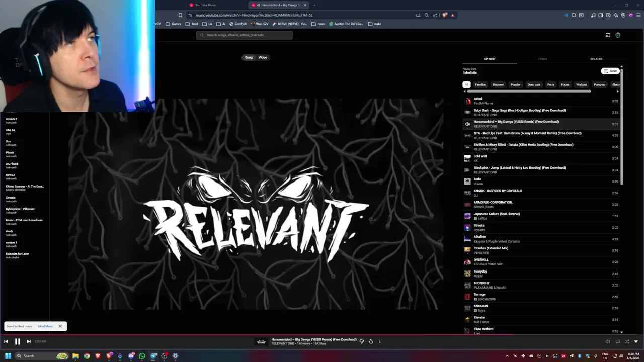
Task: Play GTA - Red Lips remix in queue
Action: [x=541, y=136]
